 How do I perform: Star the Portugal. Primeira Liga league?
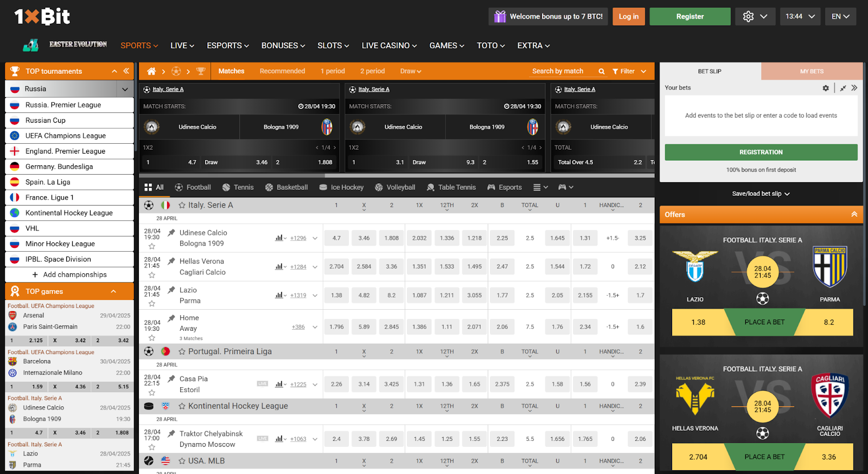(x=182, y=351)
